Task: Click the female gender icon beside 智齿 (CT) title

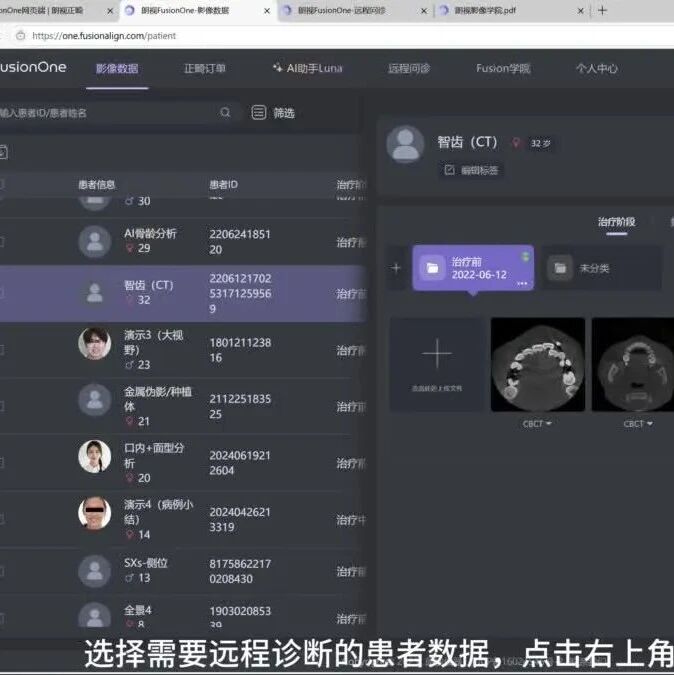Action: (x=516, y=142)
